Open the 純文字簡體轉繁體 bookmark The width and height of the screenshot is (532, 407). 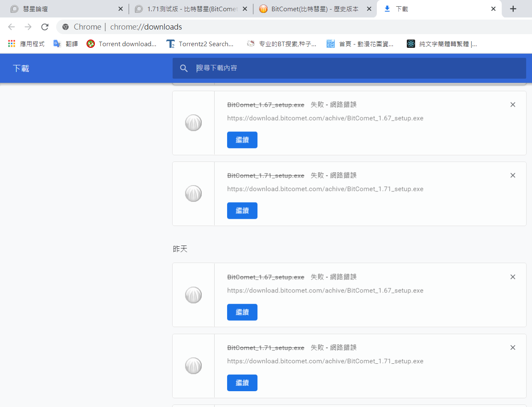(x=442, y=44)
